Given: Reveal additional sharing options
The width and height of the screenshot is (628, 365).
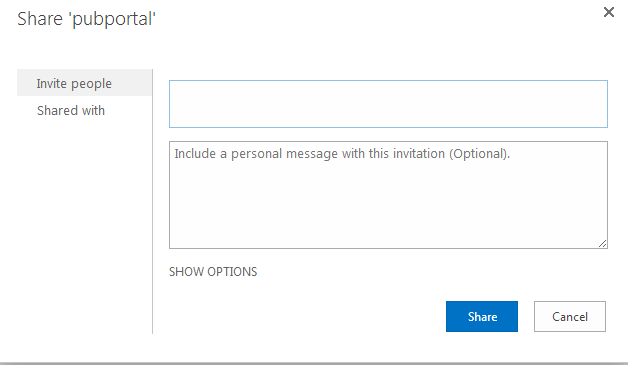Looking at the screenshot, I should tap(213, 272).
